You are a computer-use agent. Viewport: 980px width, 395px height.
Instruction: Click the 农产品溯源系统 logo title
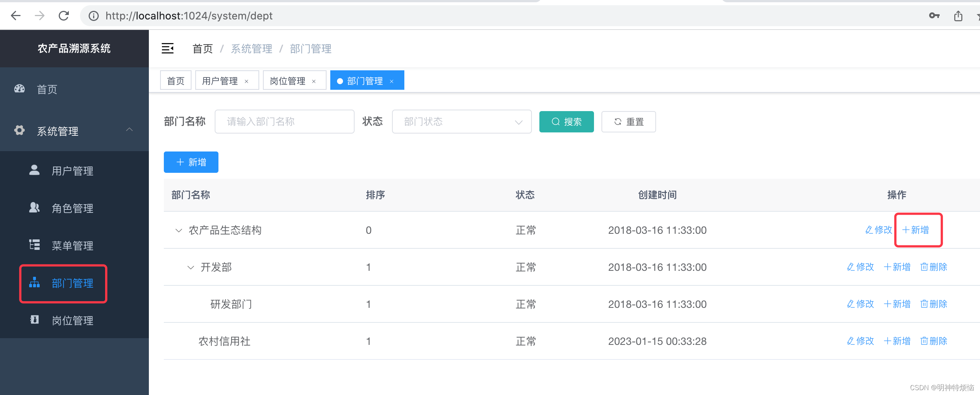[74, 48]
